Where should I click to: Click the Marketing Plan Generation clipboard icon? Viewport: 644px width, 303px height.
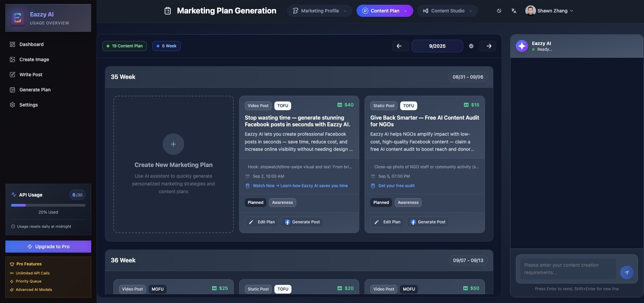[168, 11]
